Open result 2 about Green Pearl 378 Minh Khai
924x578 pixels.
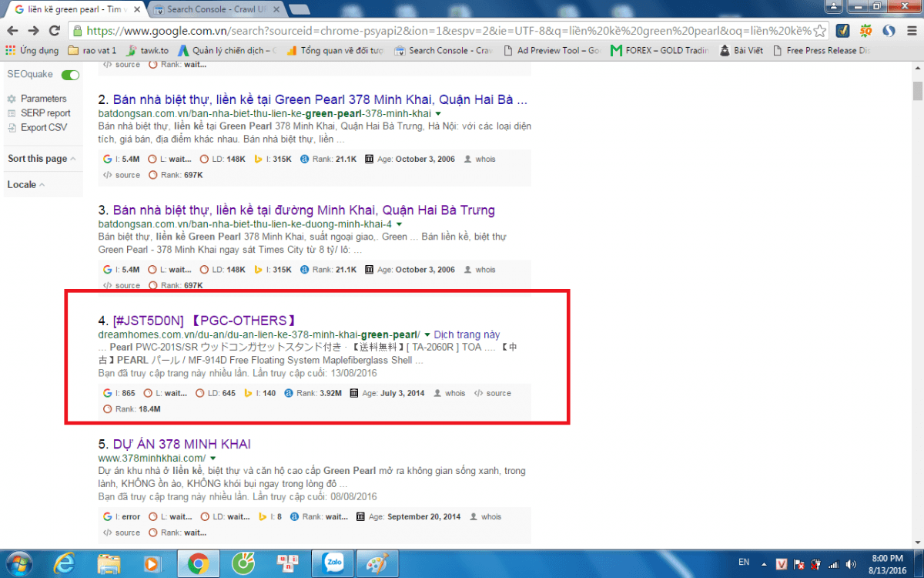(x=320, y=100)
